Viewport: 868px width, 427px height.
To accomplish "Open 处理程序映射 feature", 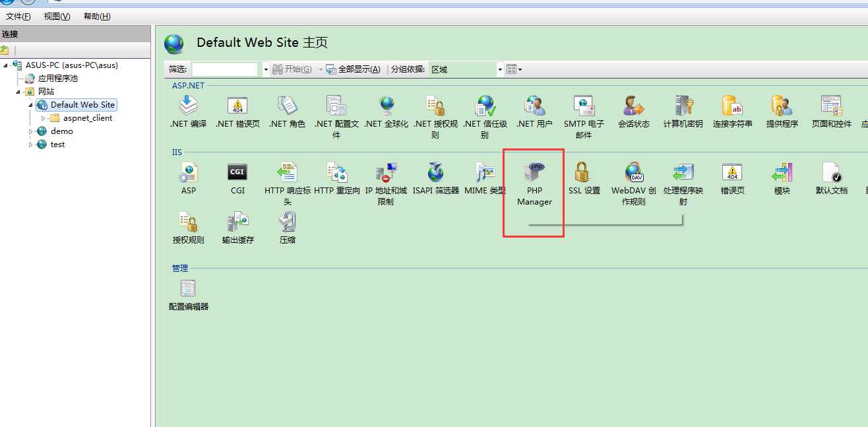I will [x=683, y=183].
